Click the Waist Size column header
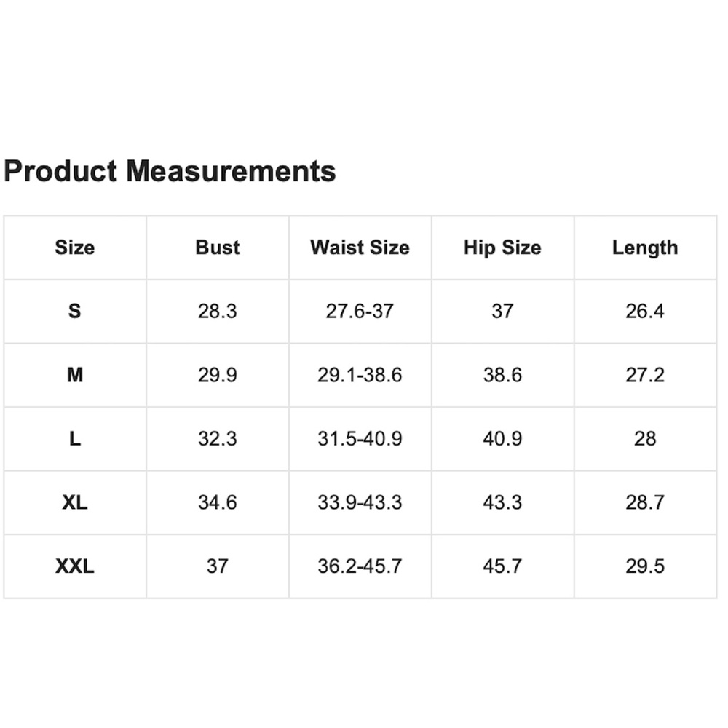This screenshot has height=728, width=728. click(x=360, y=248)
